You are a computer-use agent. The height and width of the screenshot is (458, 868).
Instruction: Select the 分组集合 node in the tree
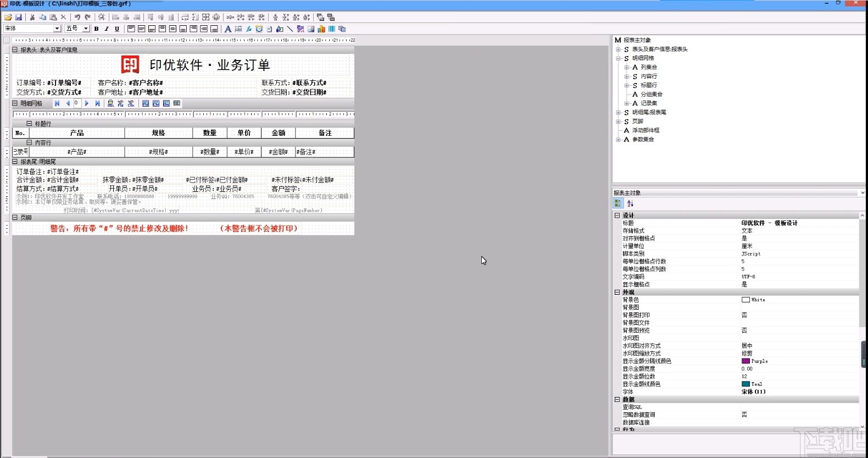pos(652,94)
